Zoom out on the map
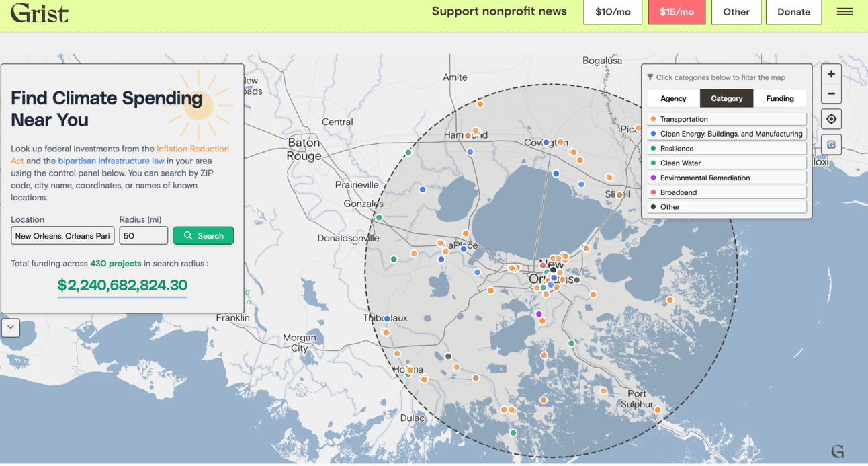The image size is (868, 466). 831,93
